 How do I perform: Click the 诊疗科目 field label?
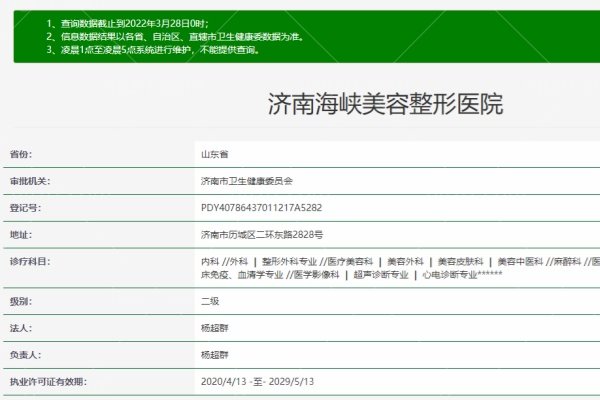tap(30, 261)
